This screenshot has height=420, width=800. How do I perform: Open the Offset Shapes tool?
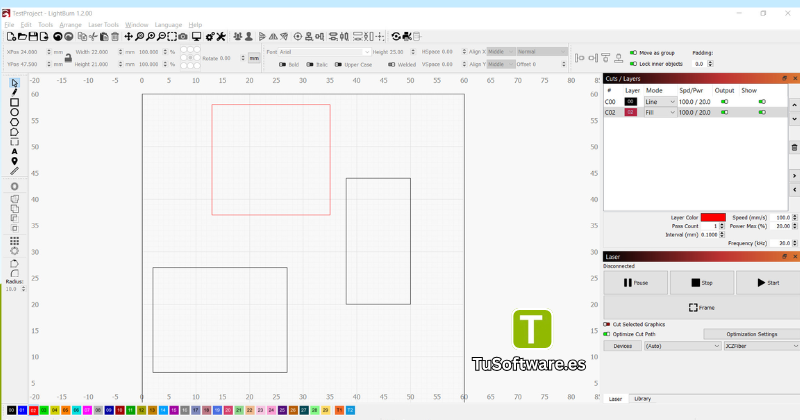(14, 186)
